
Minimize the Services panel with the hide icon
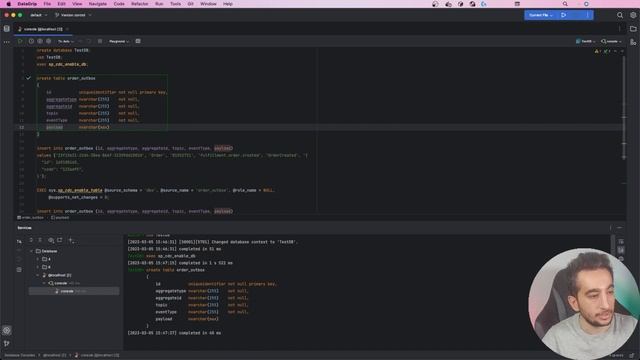(620, 228)
